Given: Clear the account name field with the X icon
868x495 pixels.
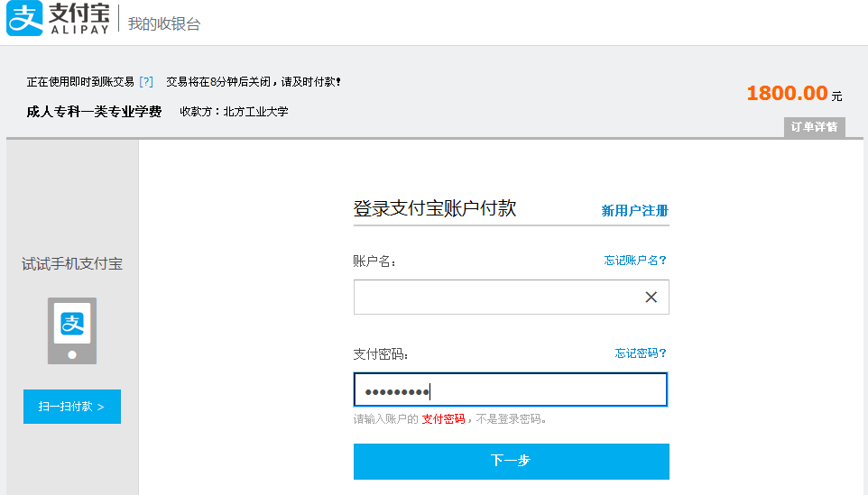Looking at the screenshot, I should click(x=651, y=298).
